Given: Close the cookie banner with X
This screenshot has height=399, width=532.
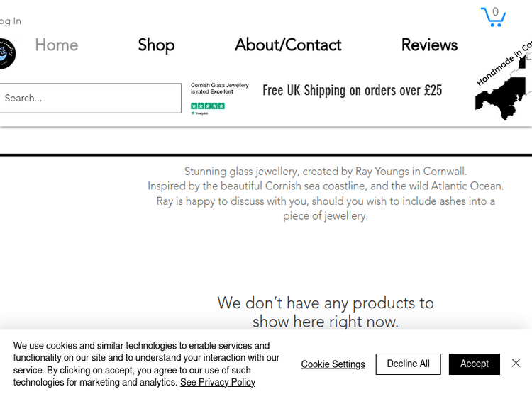Looking at the screenshot, I should (516, 364).
